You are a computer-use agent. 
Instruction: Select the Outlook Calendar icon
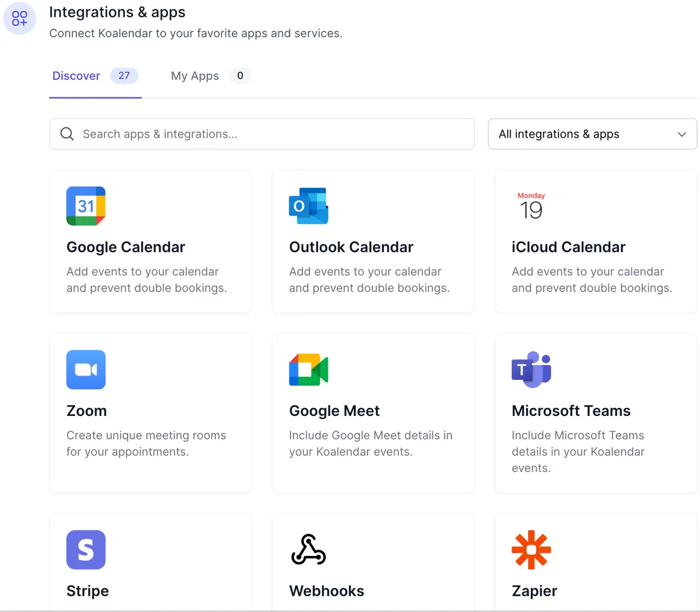(309, 206)
